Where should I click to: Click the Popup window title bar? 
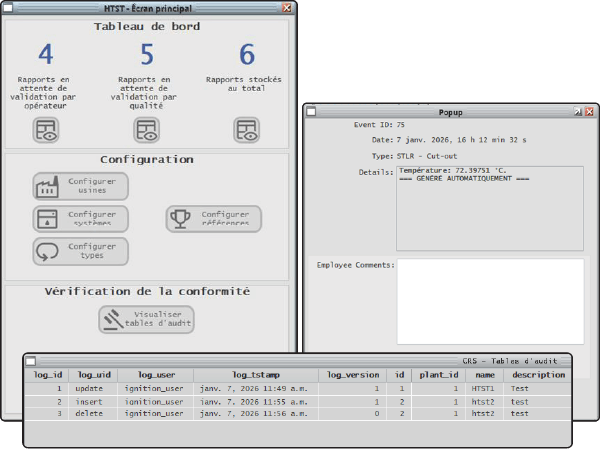click(x=450, y=112)
